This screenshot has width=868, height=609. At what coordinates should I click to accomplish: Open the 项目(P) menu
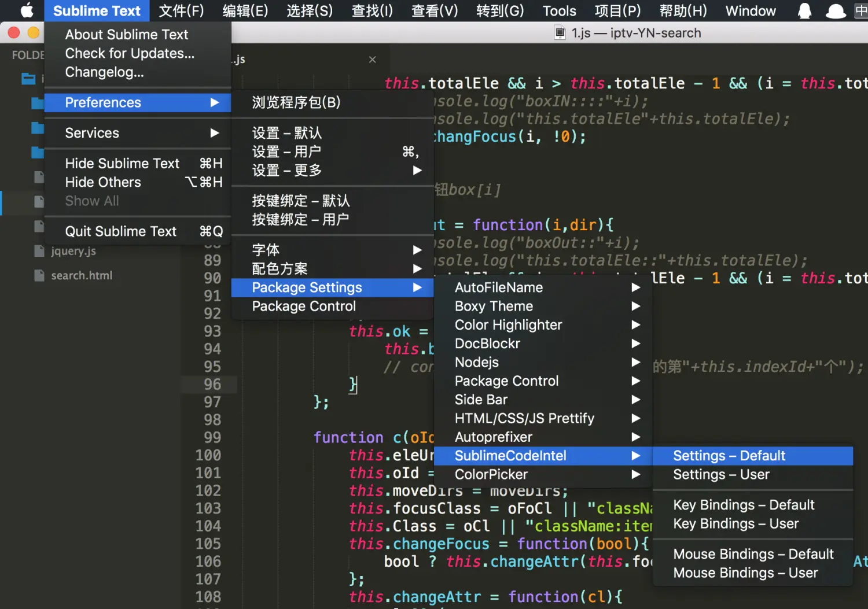[x=617, y=10]
